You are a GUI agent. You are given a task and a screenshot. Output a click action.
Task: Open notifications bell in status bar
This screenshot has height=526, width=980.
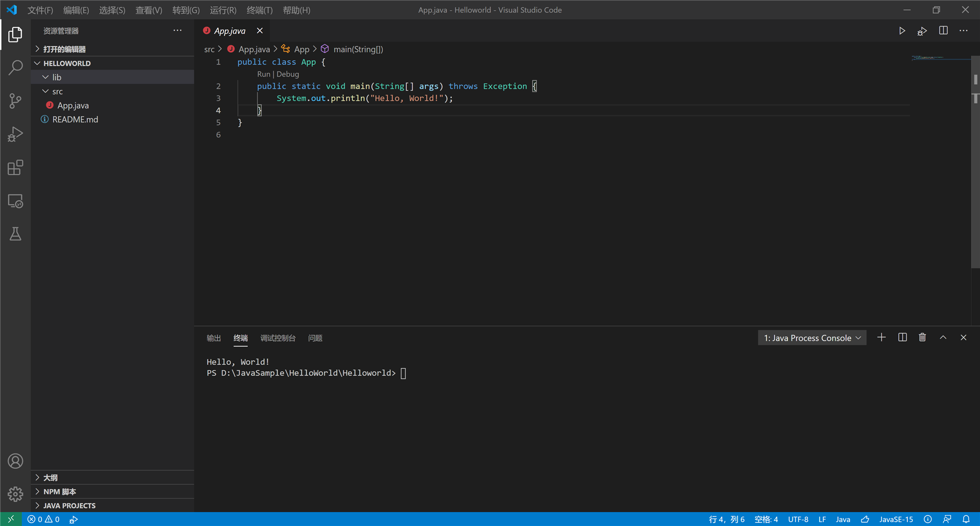coord(966,519)
